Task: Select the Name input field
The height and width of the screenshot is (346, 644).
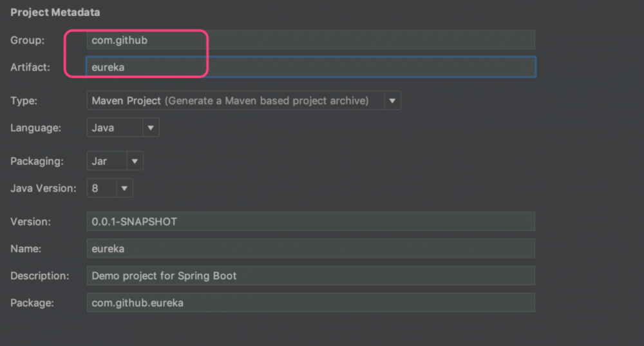Action: pyautogui.click(x=309, y=249)
